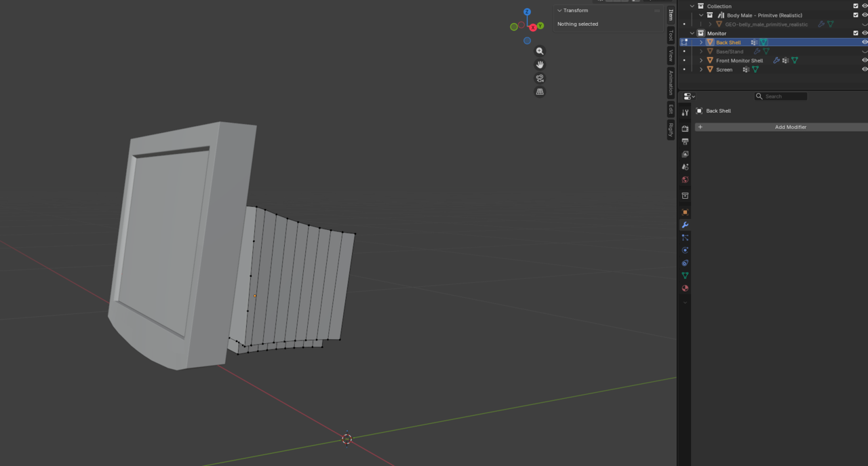
Task: Click the Z axis on navigation gizmo
Action: coord(527,12)
